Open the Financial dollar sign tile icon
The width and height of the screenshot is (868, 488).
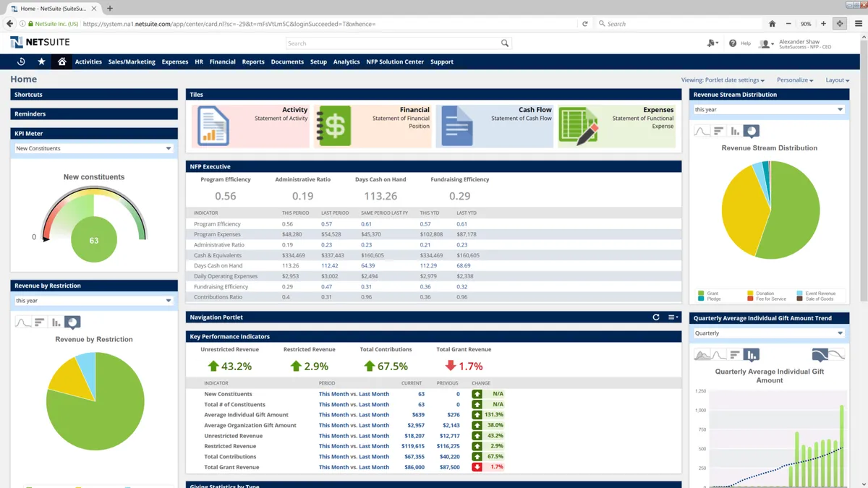(335, 127)
